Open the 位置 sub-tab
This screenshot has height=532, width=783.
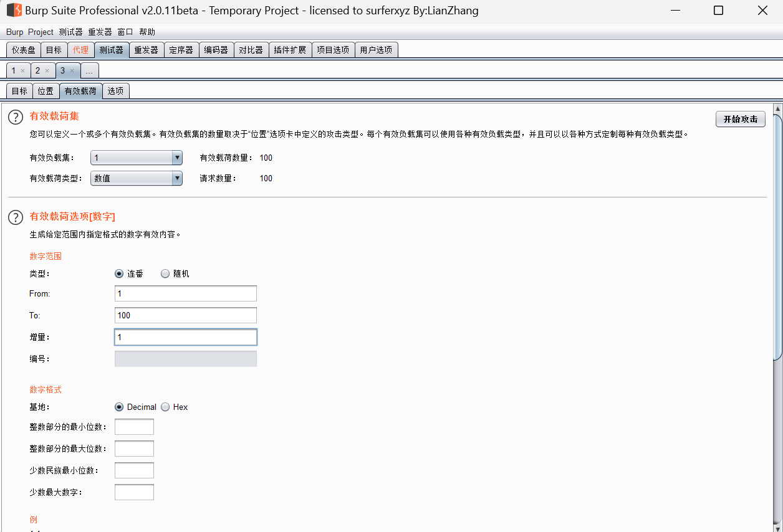coord(46,91)
